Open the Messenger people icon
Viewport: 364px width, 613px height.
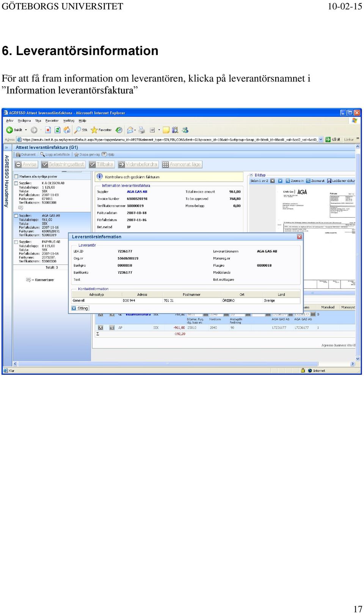185,130
